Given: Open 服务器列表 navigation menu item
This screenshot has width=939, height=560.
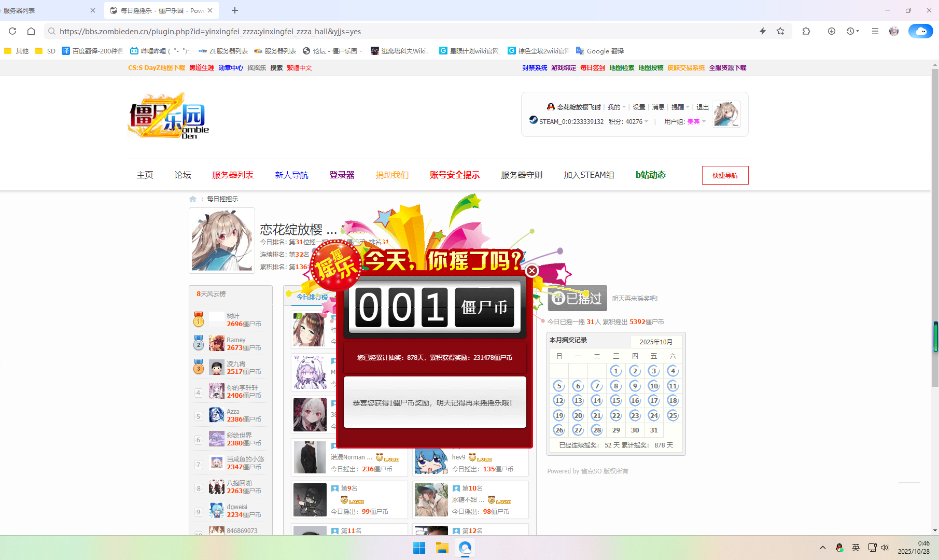Looking at the screenshot, I should click(233, 175).
